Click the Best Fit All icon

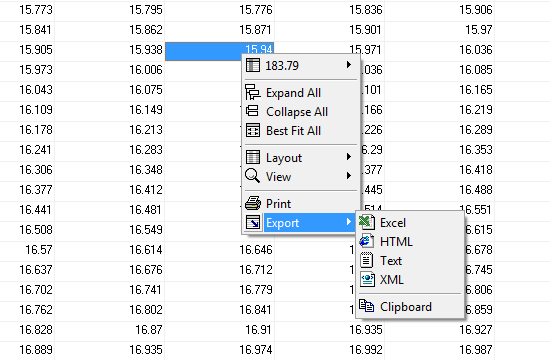(253, 130)
